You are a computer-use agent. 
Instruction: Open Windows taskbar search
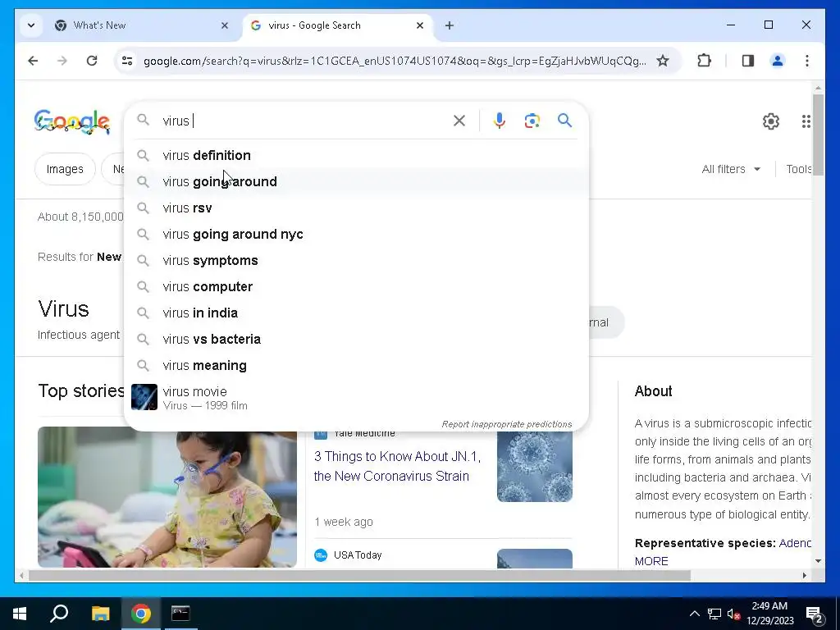(x=59, y=614)
